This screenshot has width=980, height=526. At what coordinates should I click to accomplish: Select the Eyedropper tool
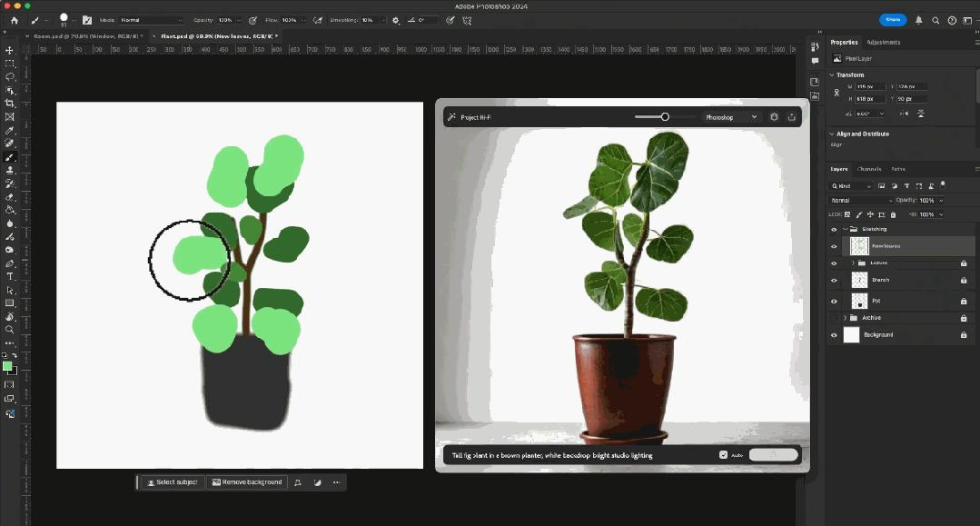tap(9, 130)
